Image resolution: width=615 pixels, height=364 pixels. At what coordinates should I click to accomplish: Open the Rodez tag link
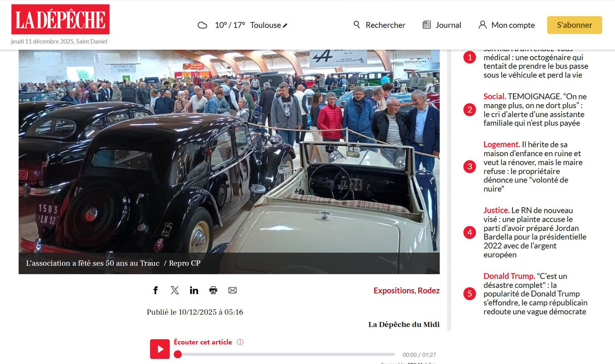coord(429,291)
